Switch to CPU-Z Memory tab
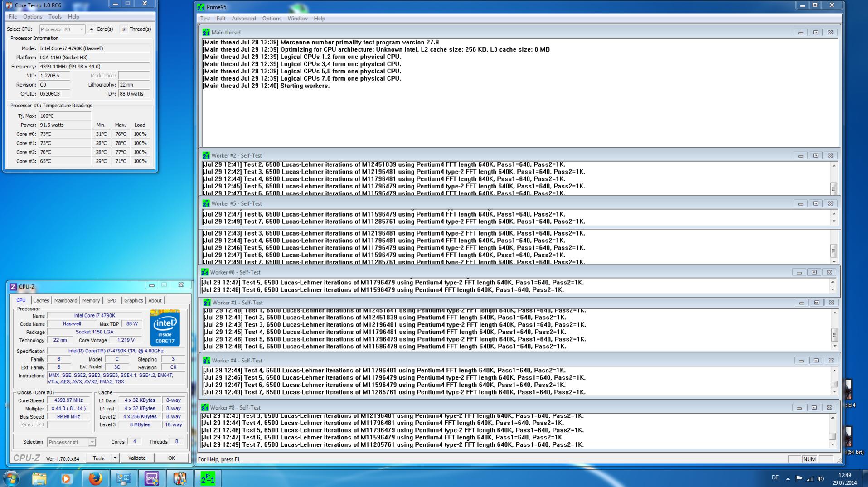 (x=91, y=300)
